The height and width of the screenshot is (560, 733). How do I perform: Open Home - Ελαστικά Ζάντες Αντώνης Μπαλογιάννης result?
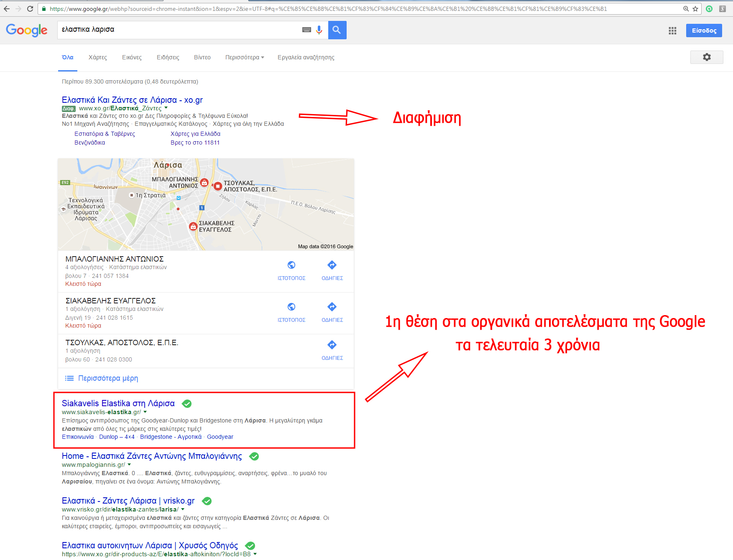click(x=152, y=456)
